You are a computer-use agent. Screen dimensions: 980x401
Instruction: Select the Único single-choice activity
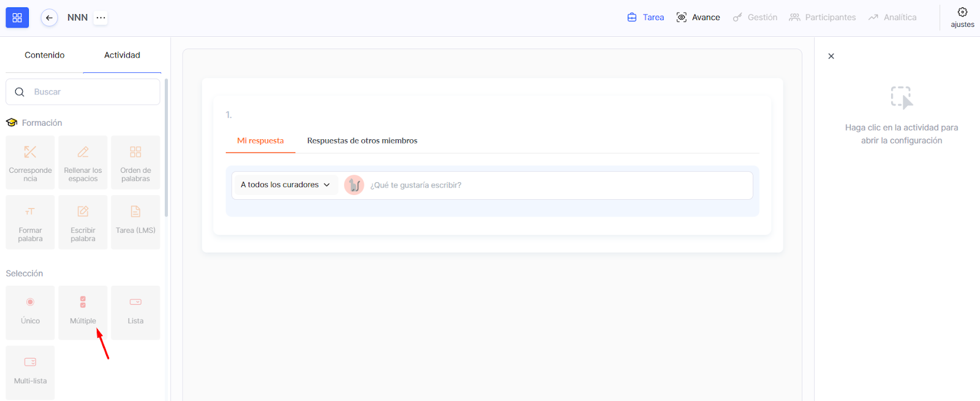click(x=30, y=312)
